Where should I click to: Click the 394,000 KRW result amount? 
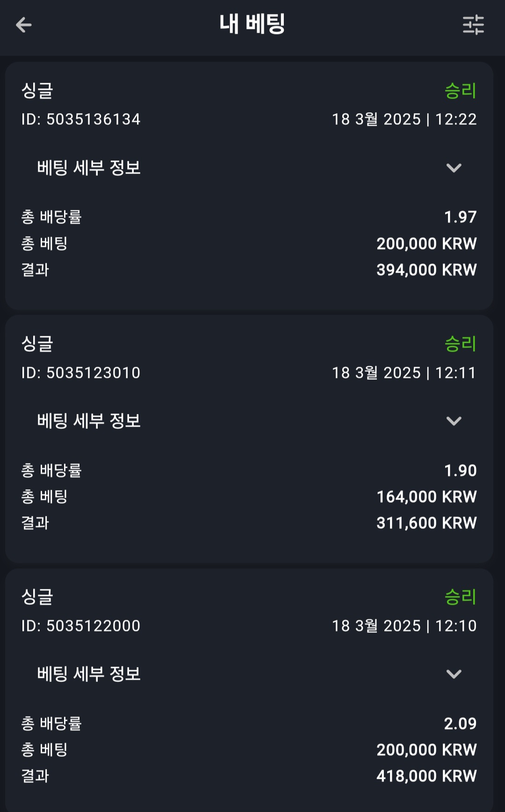pos(426,270)
